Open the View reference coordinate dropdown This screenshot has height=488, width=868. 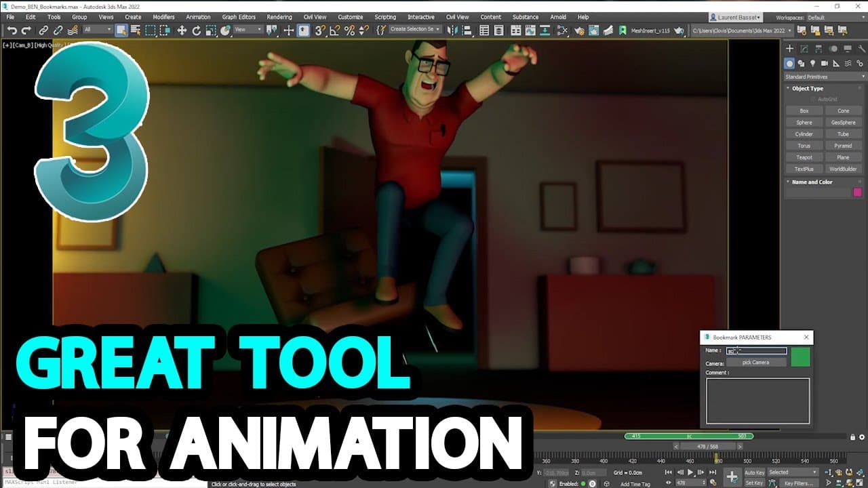click(248, 30)
